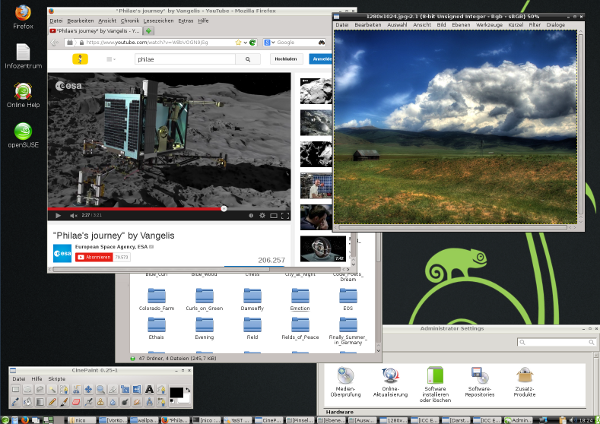Open the YouTube guide menu dropdown
Viewport: 600px width, 424px height.
click(x=111, y=59)
